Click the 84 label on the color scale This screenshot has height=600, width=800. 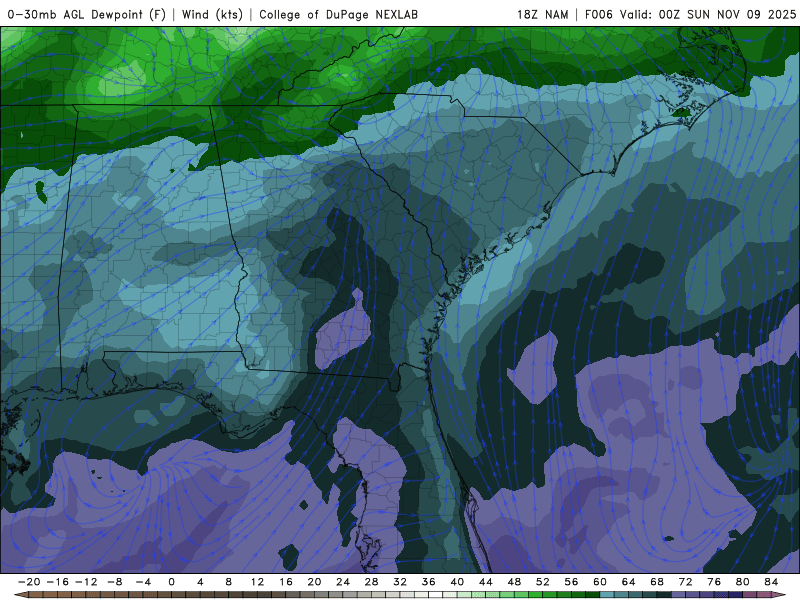point(771,582)
